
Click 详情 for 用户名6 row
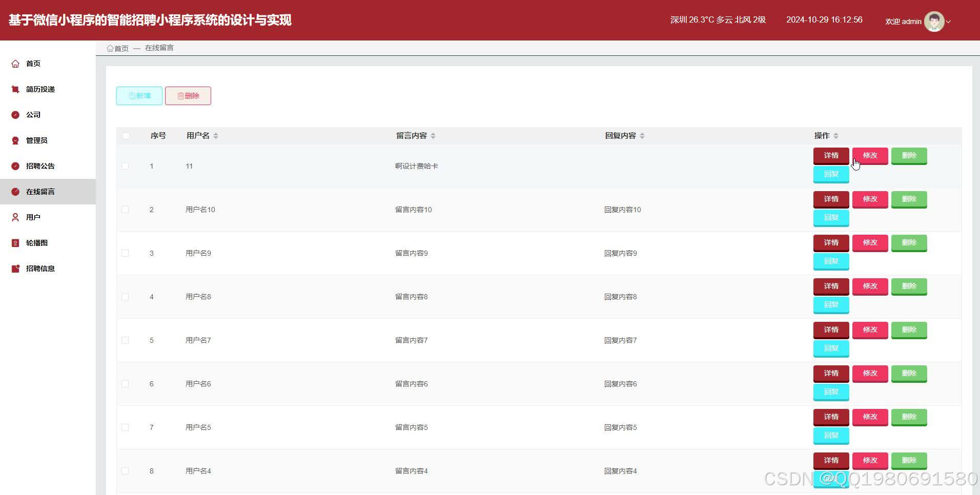point(831,374)
